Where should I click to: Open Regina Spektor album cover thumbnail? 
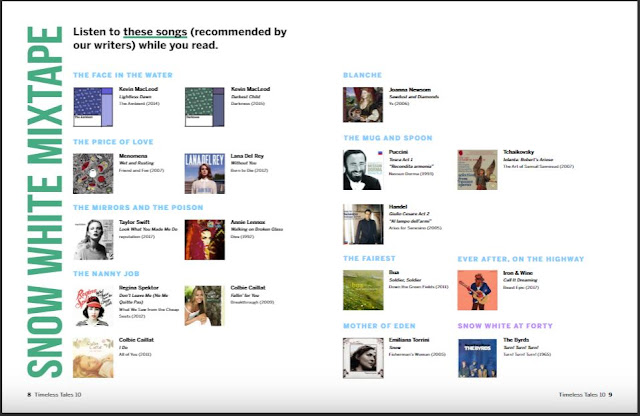coord(93,305)
